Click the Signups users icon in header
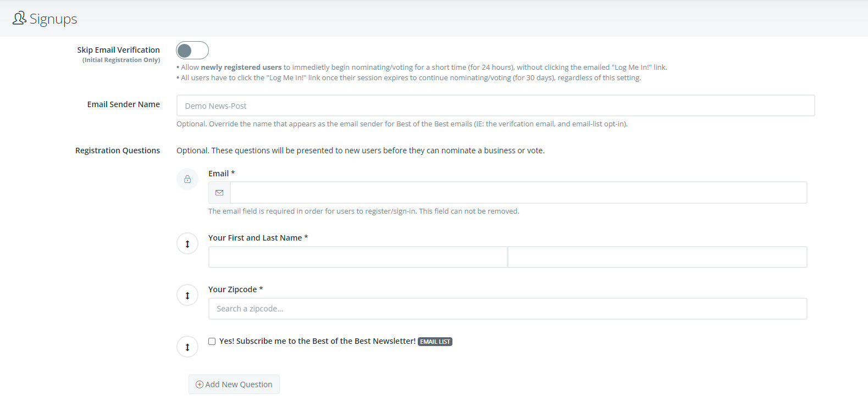Screen dimensions: 868x407 tap(19, 18)
